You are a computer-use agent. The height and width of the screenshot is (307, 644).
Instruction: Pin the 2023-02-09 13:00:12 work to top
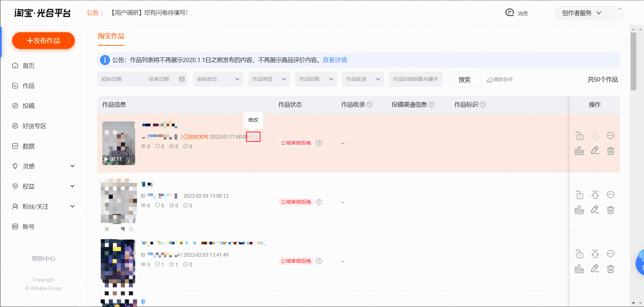click(595, 195)
